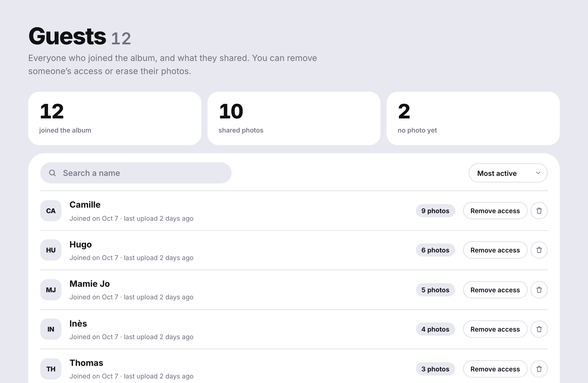Click the trash icon in Mamie Jo row
588x383 pixels.
pyautogui.click(x=539, y=290)
